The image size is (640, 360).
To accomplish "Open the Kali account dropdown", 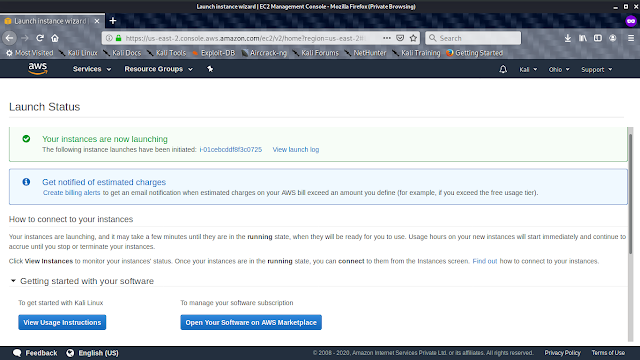I will (528, 69).
